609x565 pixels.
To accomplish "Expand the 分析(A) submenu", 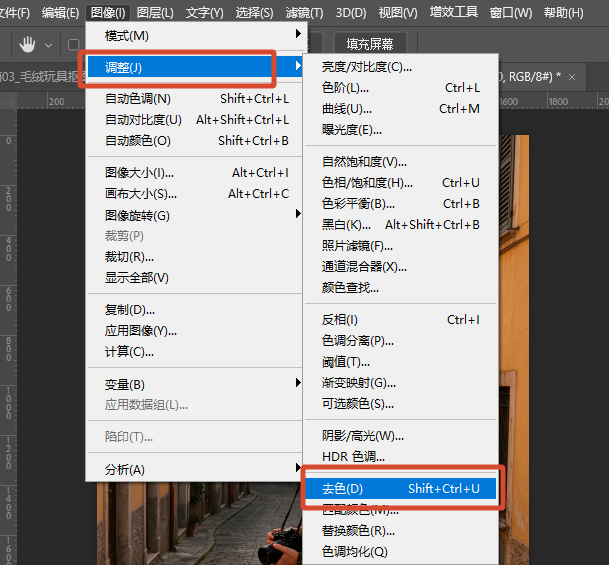I will tap(194, 469).
